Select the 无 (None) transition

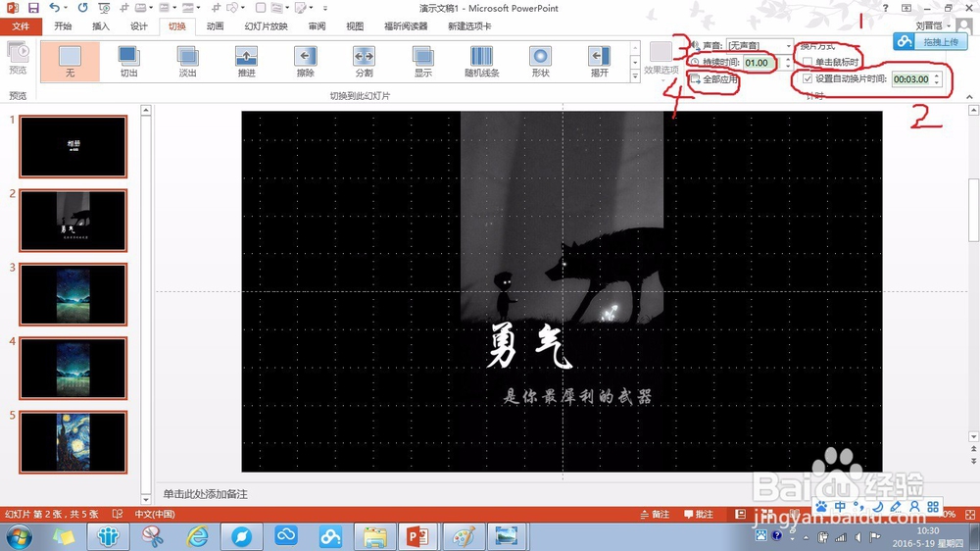[x=70, y=62]
